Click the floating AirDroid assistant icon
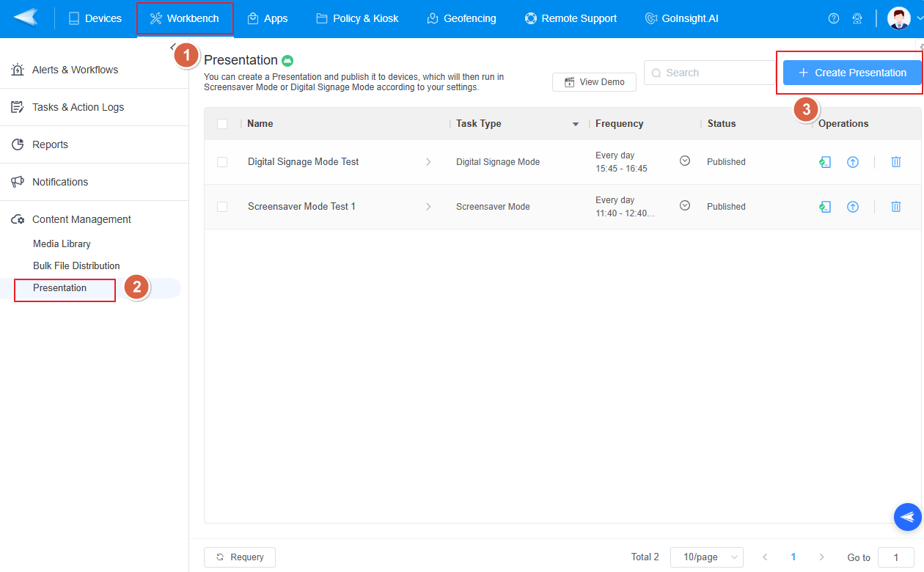Image resolution: width=924 pixels, height=572 pixels. coord(907,517)
